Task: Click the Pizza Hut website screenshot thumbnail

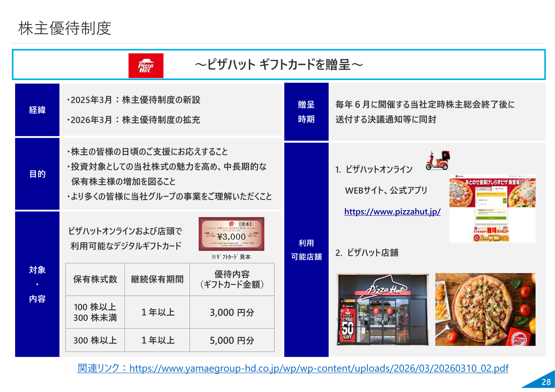Action: (492, 209)
